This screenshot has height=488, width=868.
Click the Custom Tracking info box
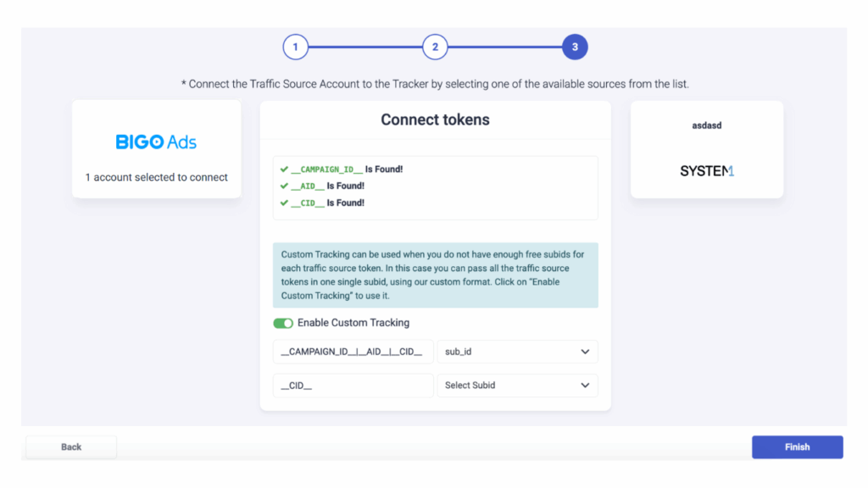click(435, 275)
